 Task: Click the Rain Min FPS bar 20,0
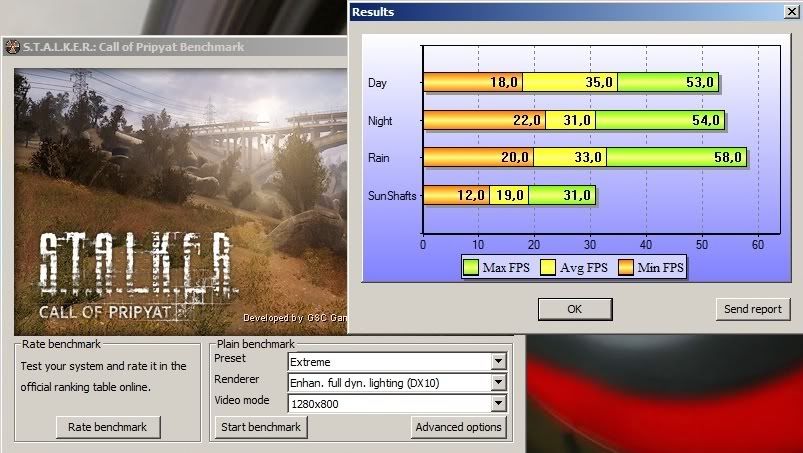(479, 157)
